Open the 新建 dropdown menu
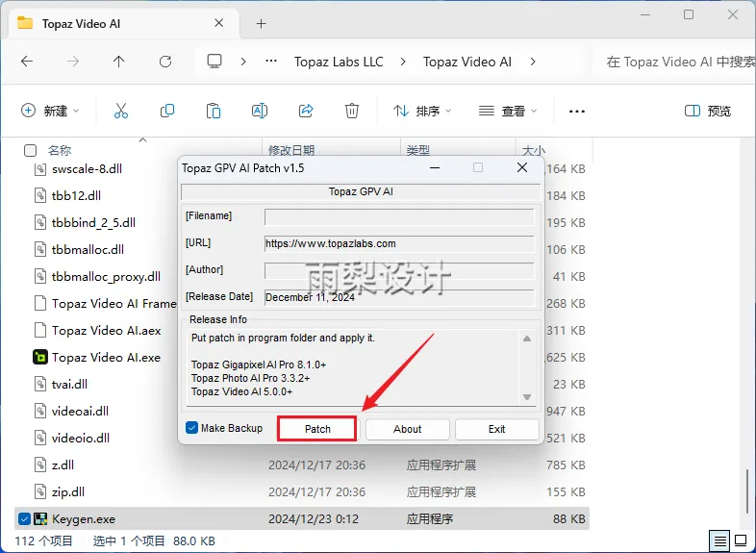Image resolution: width=756 pixels, height=553 pixels. point(50,111)
